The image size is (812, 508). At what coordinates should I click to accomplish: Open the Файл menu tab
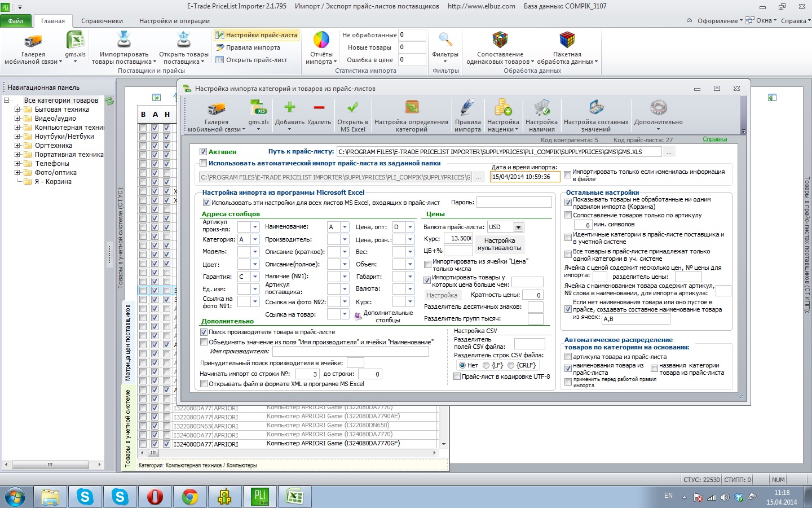(x=16, y=21)
